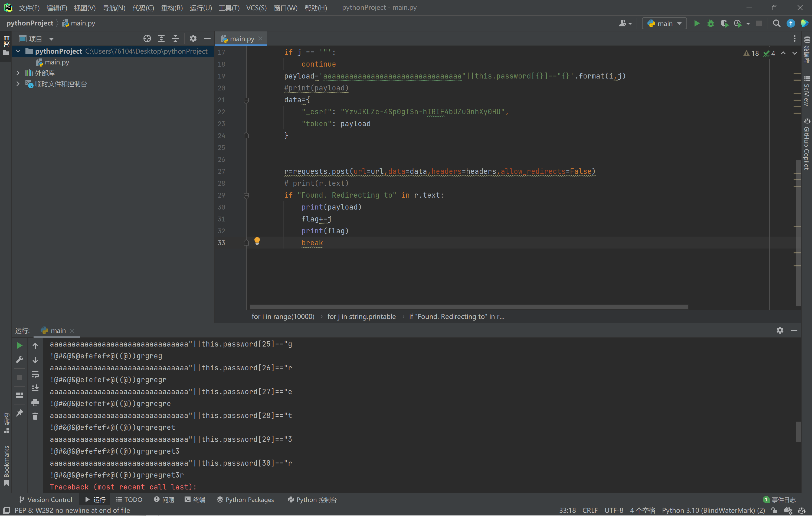Open the 文件(F) menu
Screen dimensions: 812x516
(x=29, y=8)
